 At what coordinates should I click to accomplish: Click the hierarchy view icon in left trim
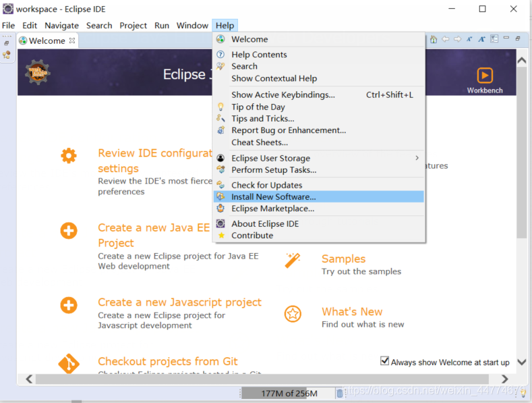(x=7, y=55)
